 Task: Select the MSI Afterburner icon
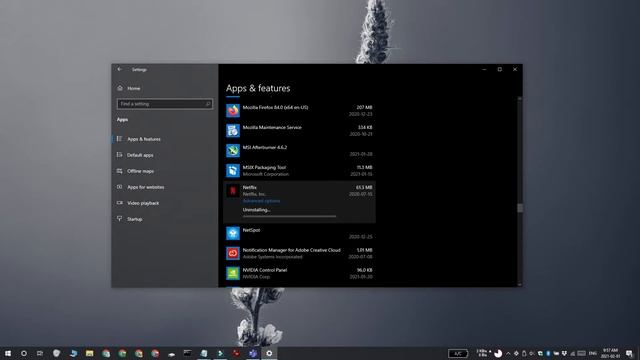(x=233, y=151)
